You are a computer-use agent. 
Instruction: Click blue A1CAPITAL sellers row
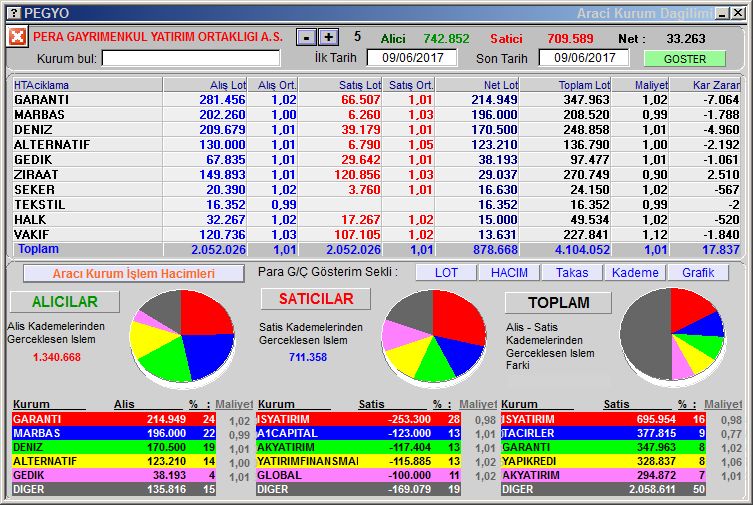click(358, 433)
